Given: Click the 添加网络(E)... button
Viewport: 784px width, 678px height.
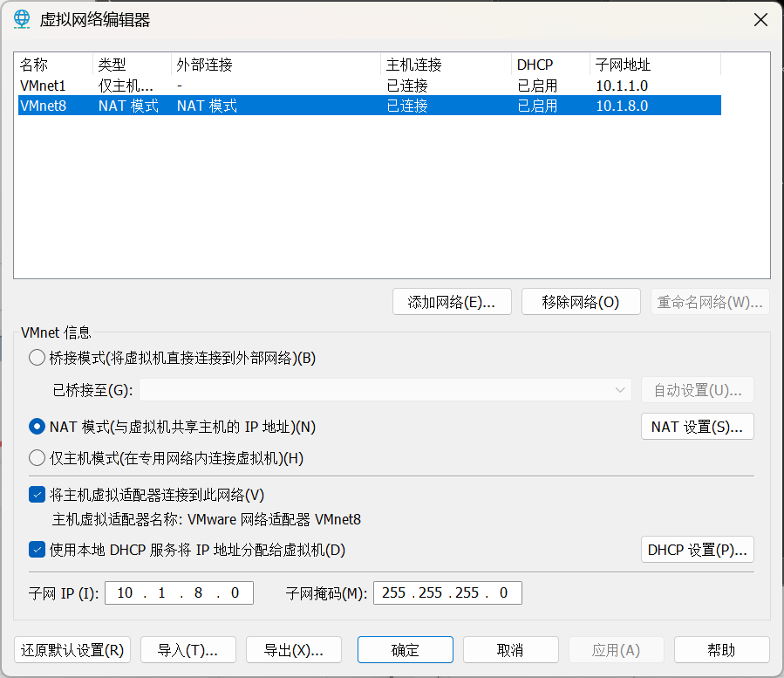Looking at the screenshot, I should click(x=452, y=302).
